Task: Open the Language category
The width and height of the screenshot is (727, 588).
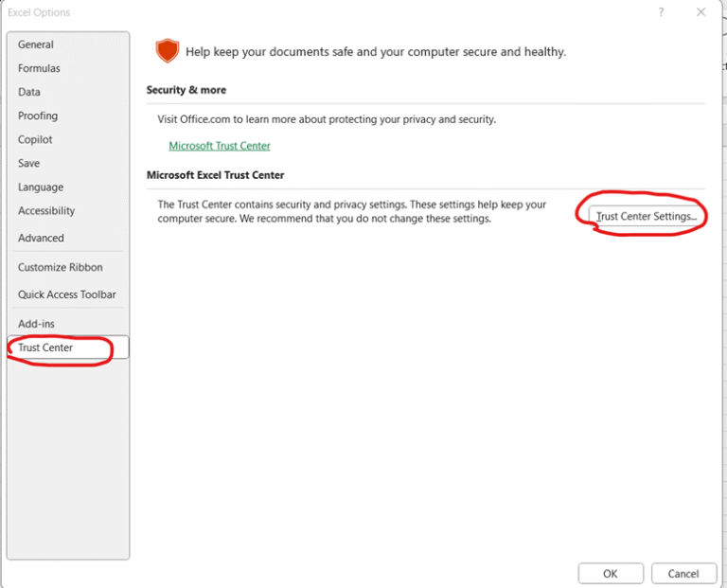Action: (x=41, y=187)
